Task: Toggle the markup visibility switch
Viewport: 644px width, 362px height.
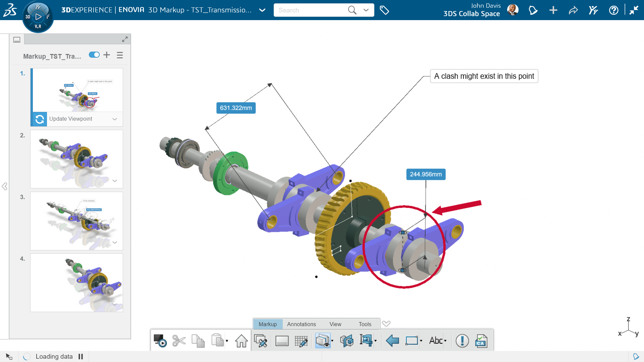Action: [94, 55]
